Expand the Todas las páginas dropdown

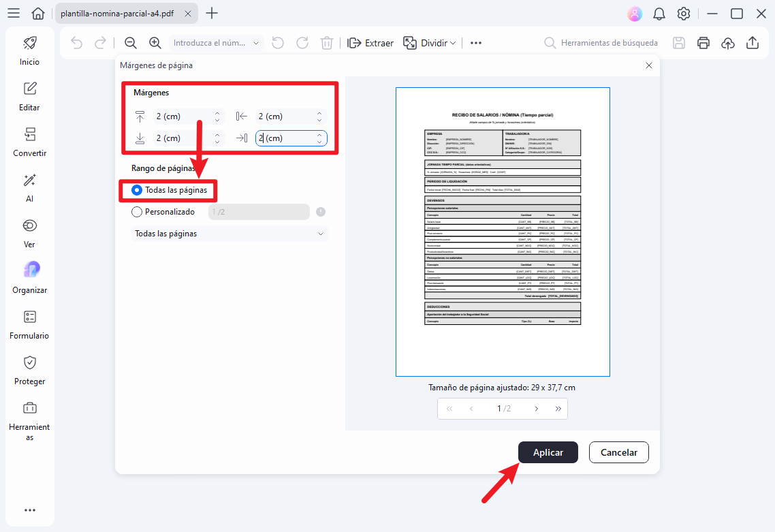tap(230, 234)
